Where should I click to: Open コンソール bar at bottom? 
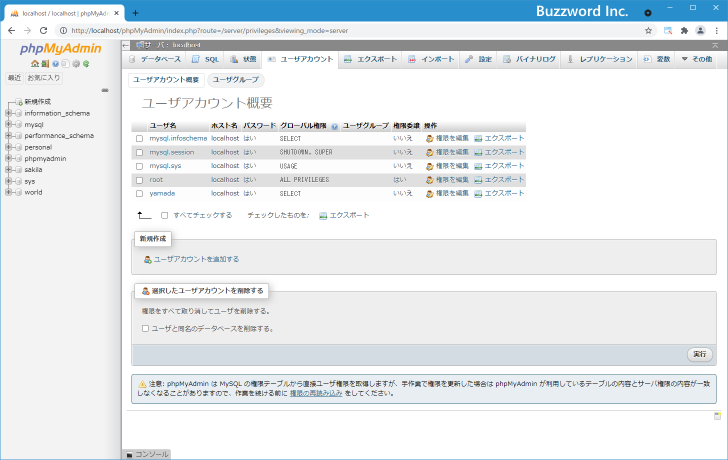pos(147,454)
